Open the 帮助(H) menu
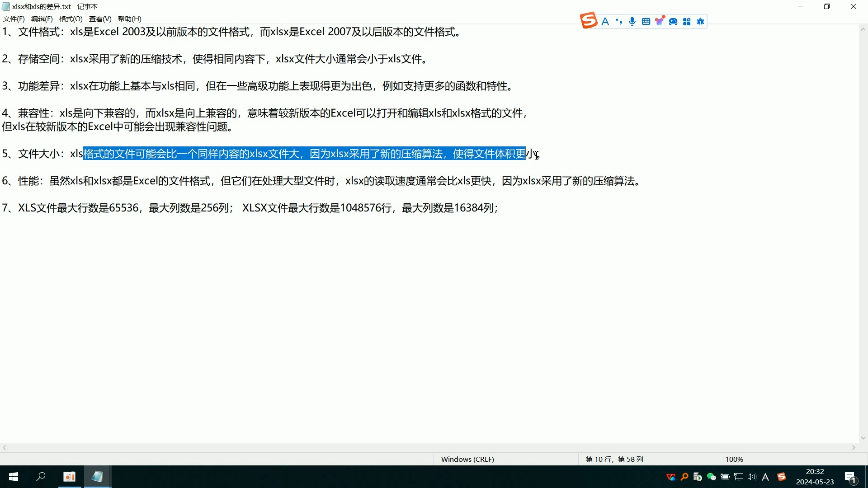Image resolution: width=868 pixels, height=488 pixels. 129,19
